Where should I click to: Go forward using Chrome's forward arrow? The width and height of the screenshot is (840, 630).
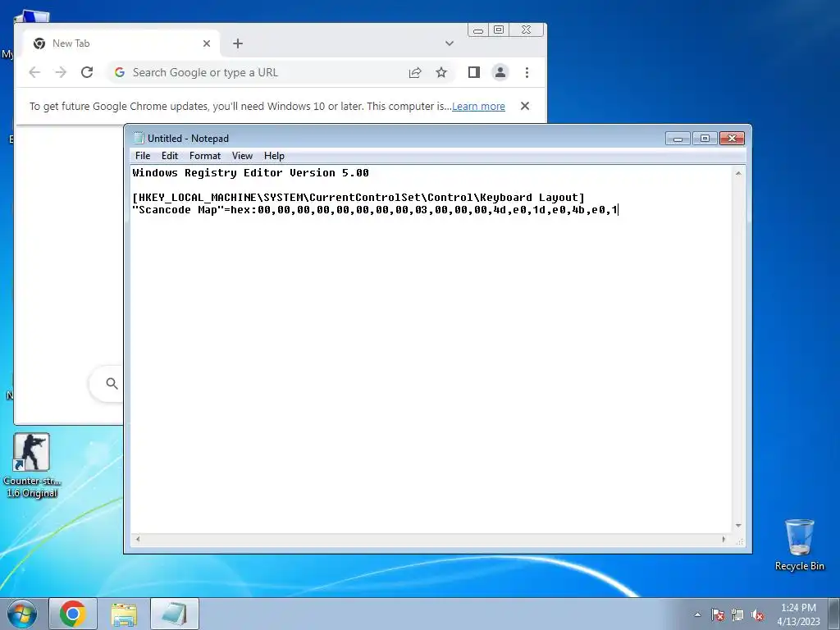tap(61, 72)
